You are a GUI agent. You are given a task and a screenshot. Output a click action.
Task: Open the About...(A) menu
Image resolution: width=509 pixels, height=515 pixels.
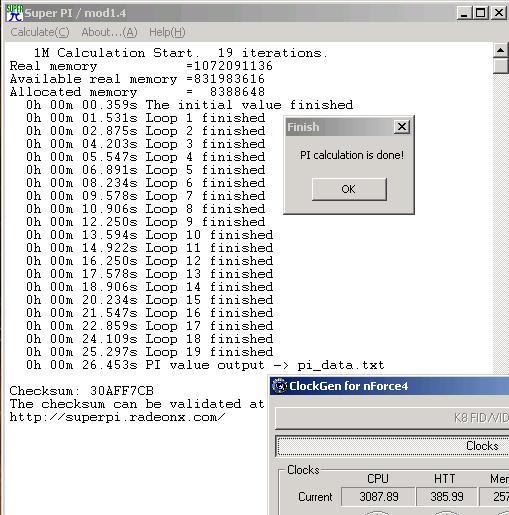click(109, 32)
